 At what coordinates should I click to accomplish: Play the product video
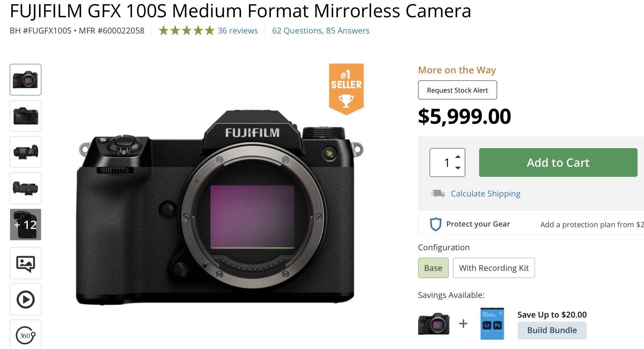(25, 299)
